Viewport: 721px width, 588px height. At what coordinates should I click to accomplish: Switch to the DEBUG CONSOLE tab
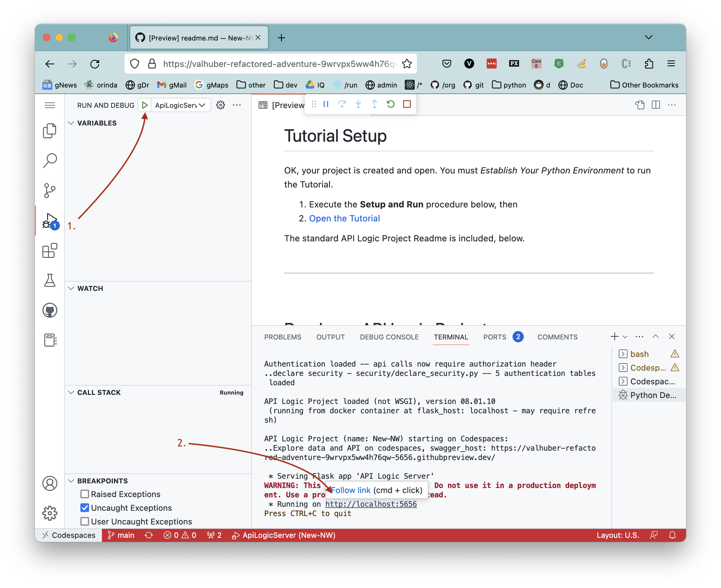click(389, 337)
